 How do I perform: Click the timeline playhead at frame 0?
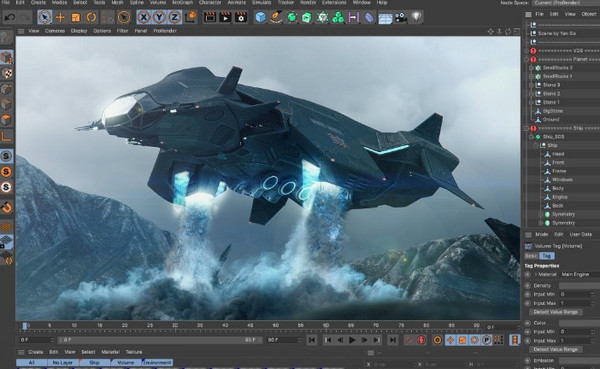click(24, 326)
